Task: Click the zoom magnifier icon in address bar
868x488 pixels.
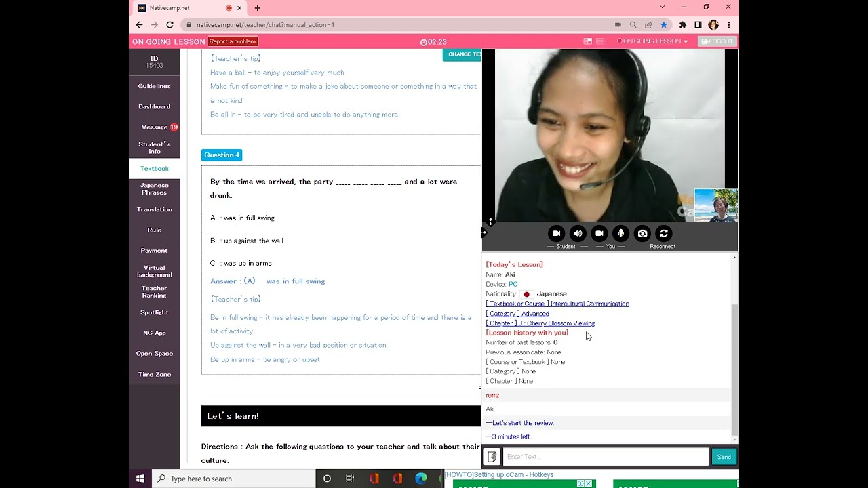Action: (x=633, y=25)
